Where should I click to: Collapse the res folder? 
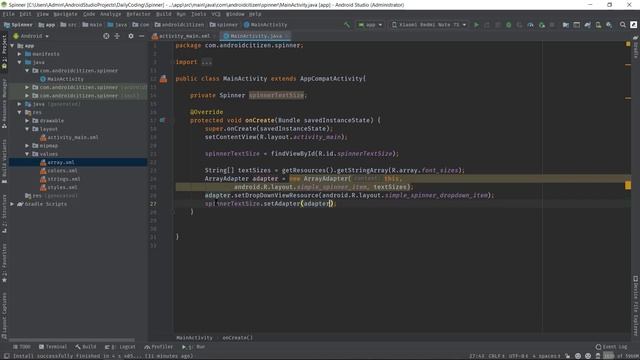point(20,112)
